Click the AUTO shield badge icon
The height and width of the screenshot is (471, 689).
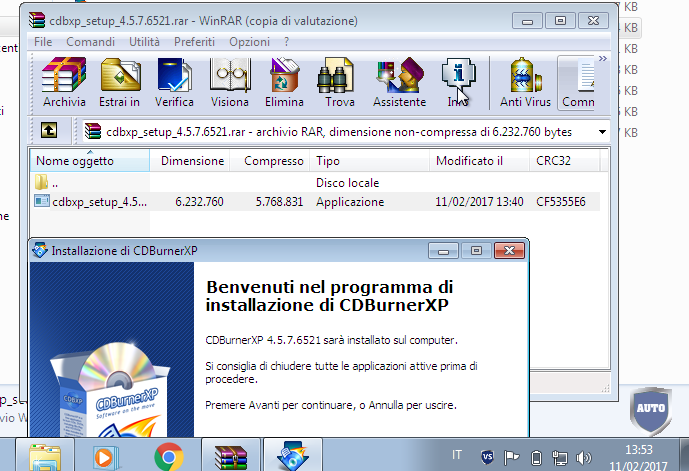[x=651, y=409]
